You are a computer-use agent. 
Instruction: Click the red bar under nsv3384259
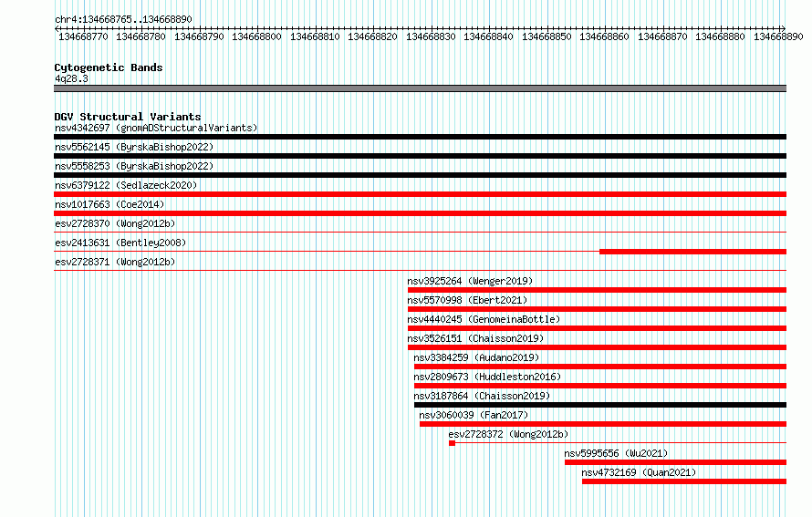pos(600,367)
